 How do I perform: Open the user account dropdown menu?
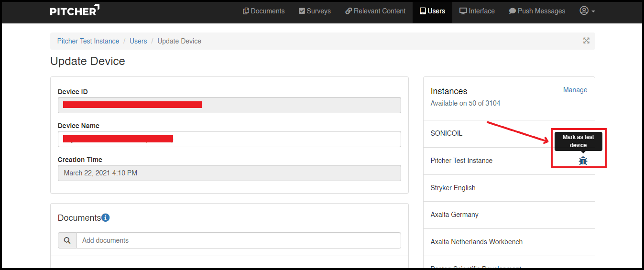tap(587, 11)
